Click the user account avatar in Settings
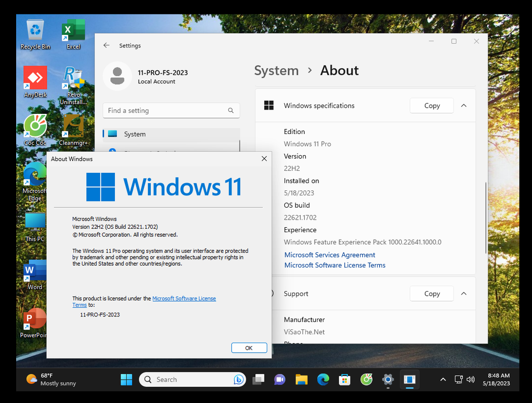This screenshot has width=532, height=403. [117, 76]
